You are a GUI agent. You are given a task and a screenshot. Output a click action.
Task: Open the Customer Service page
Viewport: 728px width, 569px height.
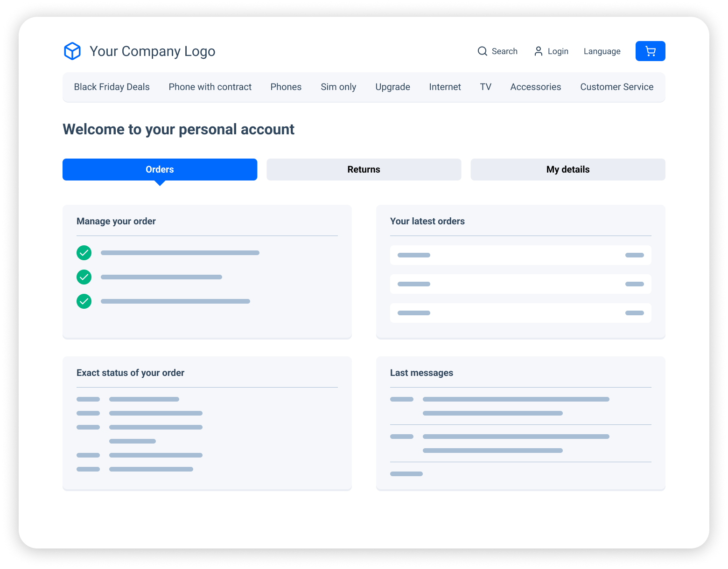[x=616, y=87]
